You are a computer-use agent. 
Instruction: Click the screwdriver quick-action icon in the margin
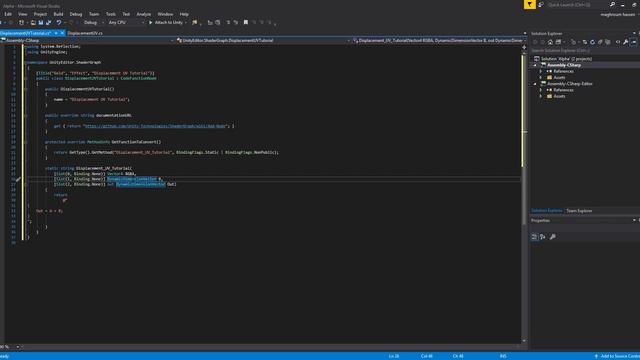click(x=18, y=179)
